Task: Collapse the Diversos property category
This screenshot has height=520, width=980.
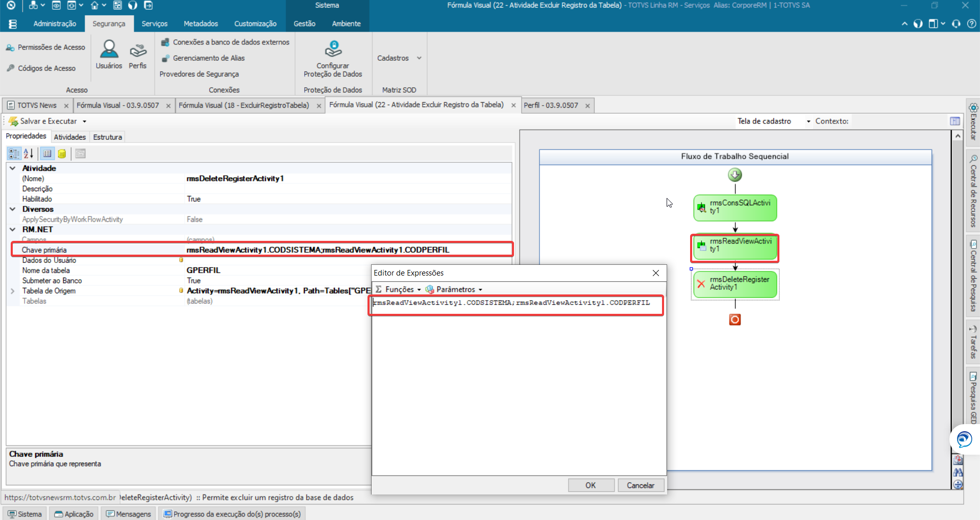Action: point(12,209)
